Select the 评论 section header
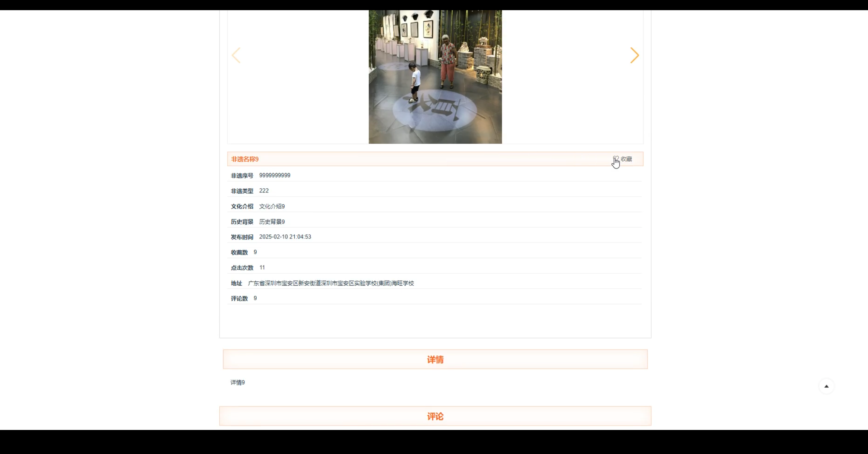The image size is (868, 454). 435,416
